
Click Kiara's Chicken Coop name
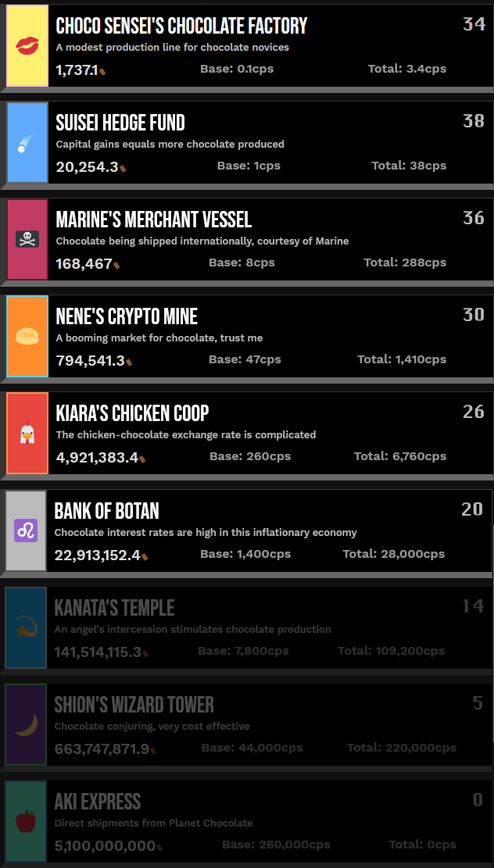(x=132, y=413)
